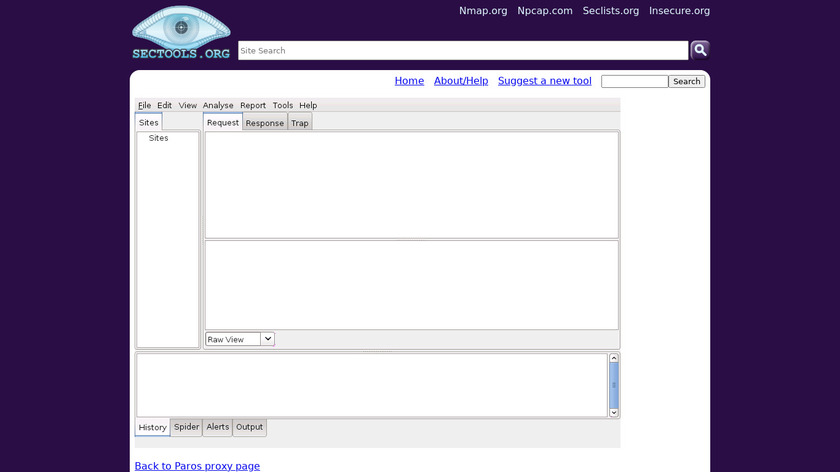Open the Tools menu
This screenshot has height=472, width=840.
pyautogui.click(x=283, y=106)
